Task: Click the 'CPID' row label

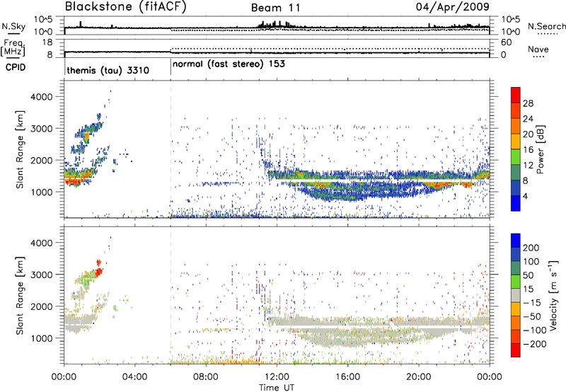Action: click(16, 67)
